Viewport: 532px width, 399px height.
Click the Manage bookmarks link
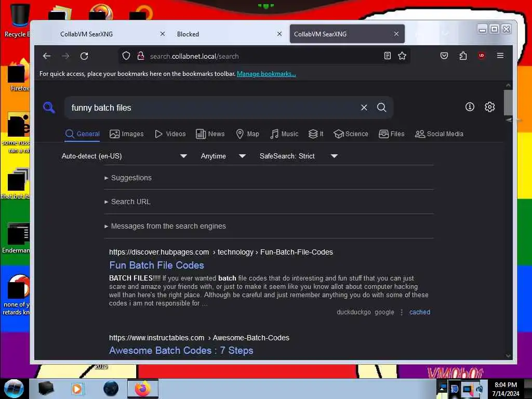click(x=267, y=74)
